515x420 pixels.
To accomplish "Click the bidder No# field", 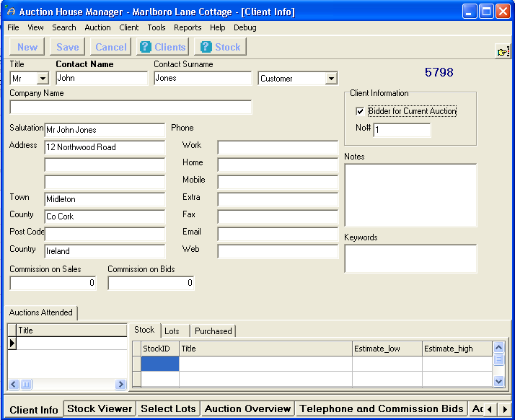I will pyautogui.click(x=402, y=130).
